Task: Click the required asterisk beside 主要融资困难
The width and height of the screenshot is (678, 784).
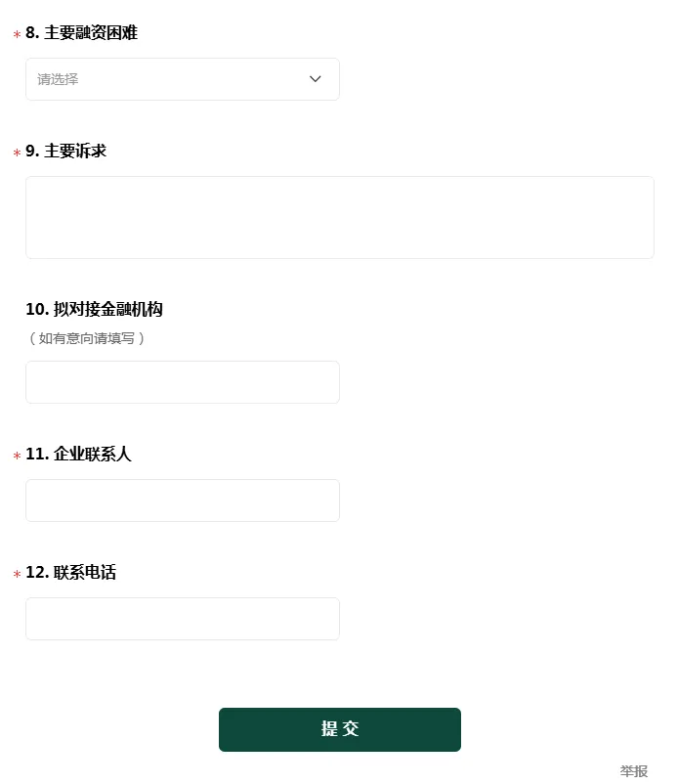Action: click(17, 35)
